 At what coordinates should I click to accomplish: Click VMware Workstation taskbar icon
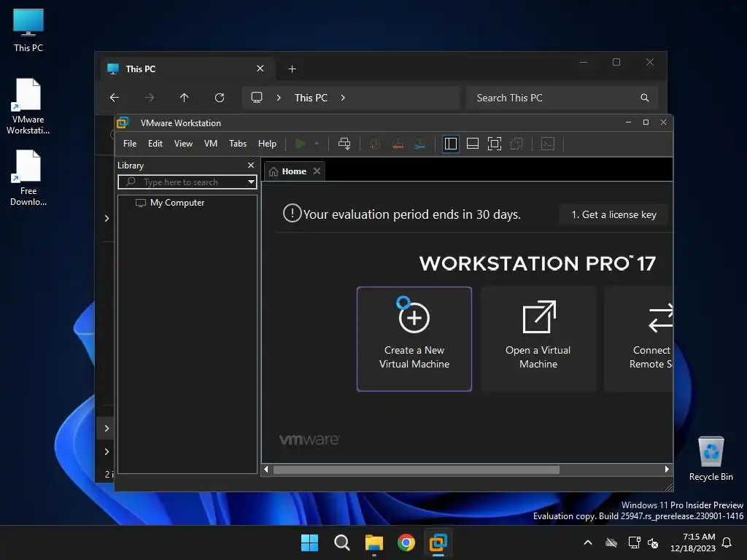click(438, 542)
